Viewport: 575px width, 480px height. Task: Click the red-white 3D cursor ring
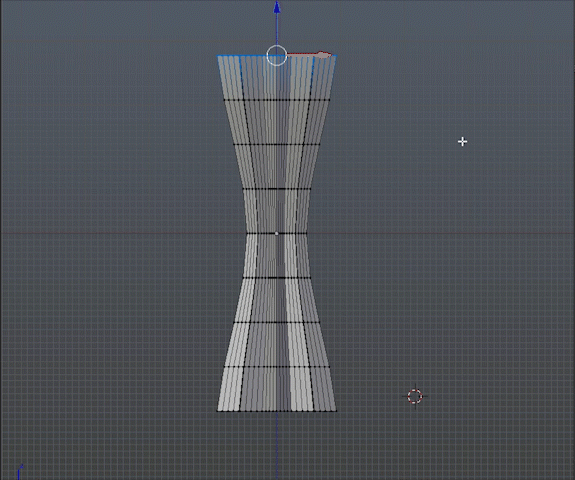click(415, 396)
